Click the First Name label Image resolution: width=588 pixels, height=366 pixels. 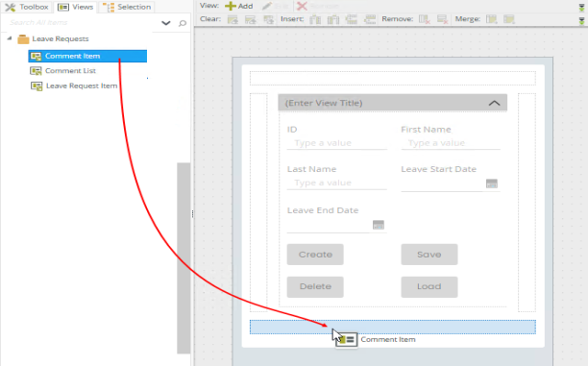point(426,130)
